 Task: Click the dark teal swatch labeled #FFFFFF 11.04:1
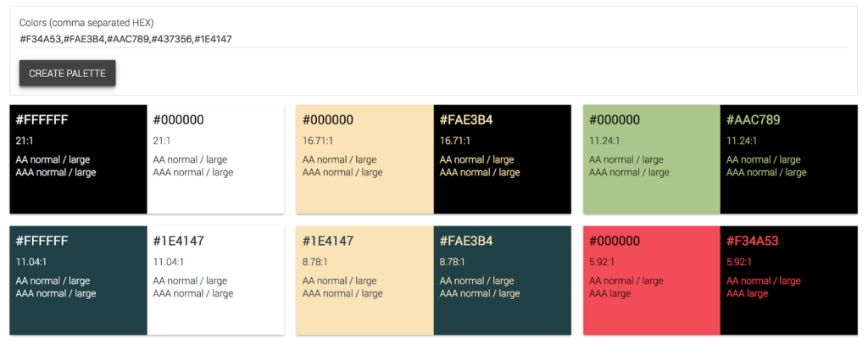[x=79, y=280]
